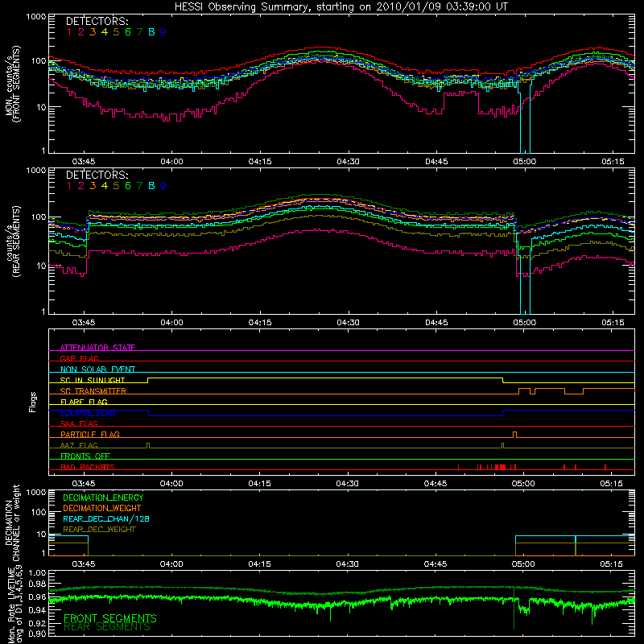Click the HESSI Observing Summary title text
Screen dimensions: 644x644
tap(341, 6)
